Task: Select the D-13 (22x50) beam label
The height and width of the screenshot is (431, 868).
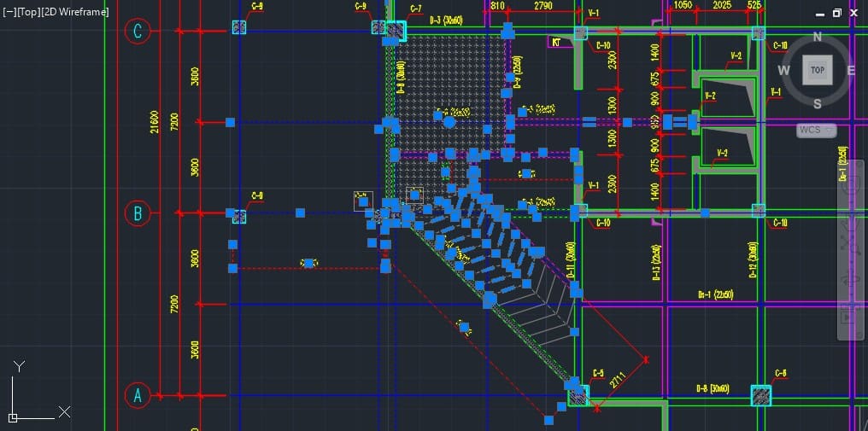Action: pos(656,263)
